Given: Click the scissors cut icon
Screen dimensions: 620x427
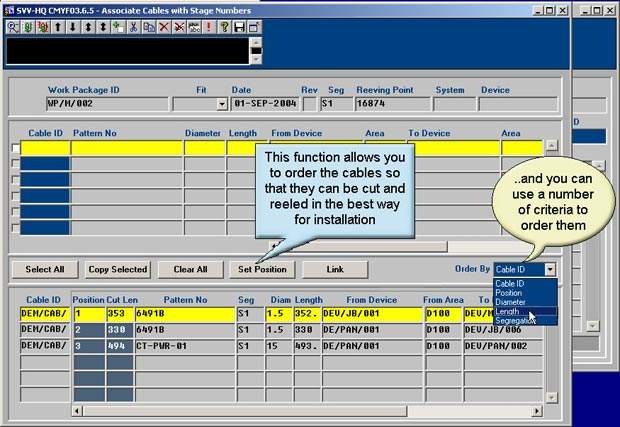Looking at the screenshot, I should point(134,27).
